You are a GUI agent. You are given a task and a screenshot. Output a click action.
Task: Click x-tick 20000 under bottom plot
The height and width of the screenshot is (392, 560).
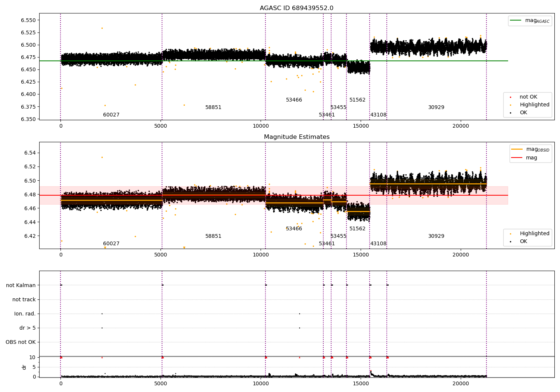click(x=461, y=384)
